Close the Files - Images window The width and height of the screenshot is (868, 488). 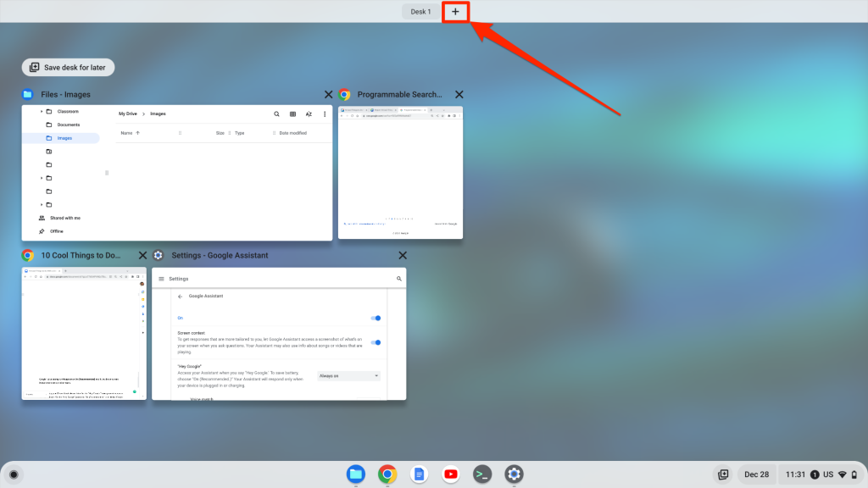[x=328, y=95]
